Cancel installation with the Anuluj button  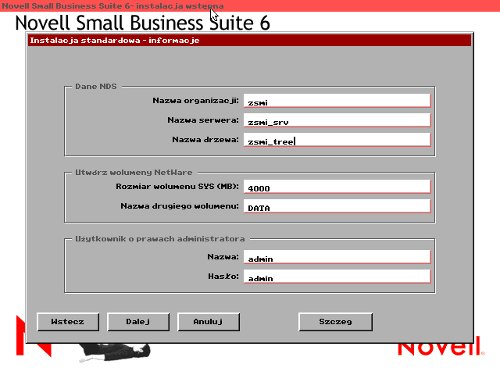point(208,322)
